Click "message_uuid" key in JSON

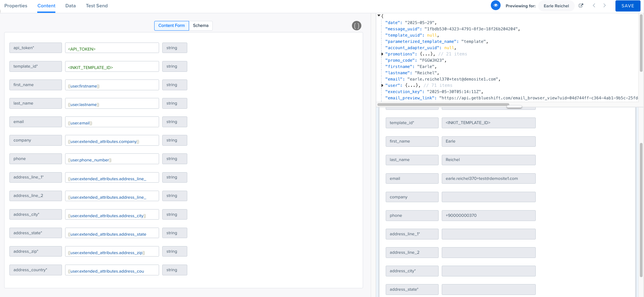coord(403,29)
